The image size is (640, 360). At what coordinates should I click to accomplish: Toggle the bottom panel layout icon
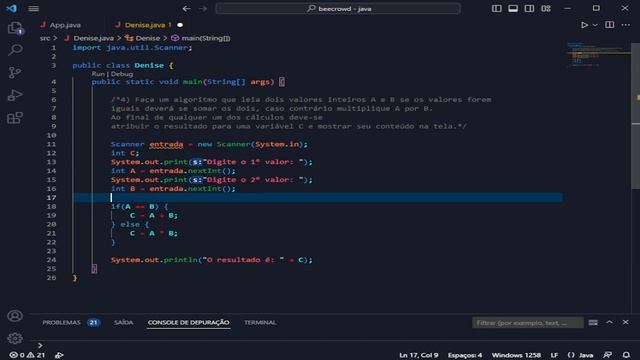(x=513, y=9)
